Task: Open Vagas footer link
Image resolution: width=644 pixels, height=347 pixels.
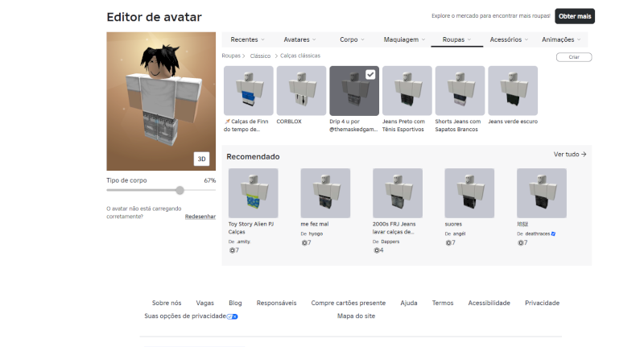Action: [205, 303]
